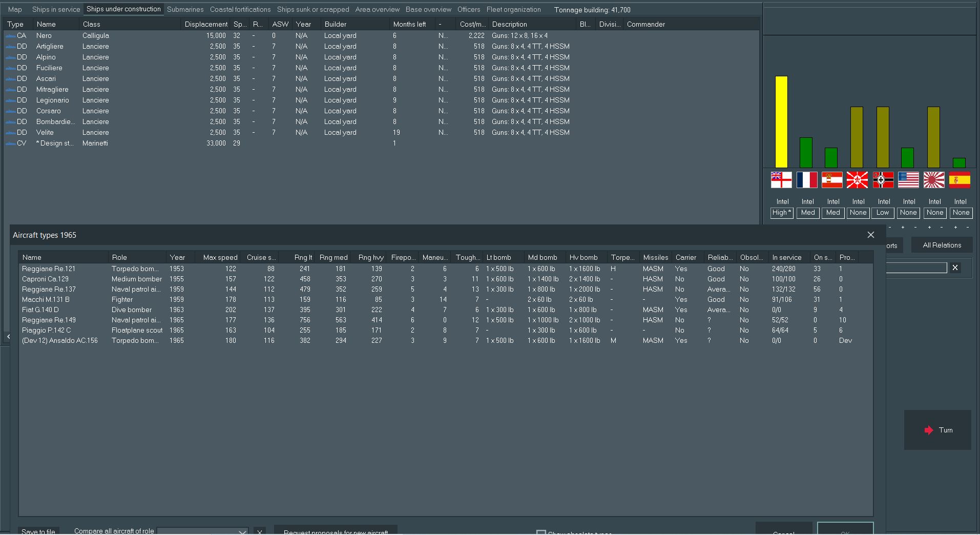Click the All Relations button
980x535 pixels.
[942, 245]
